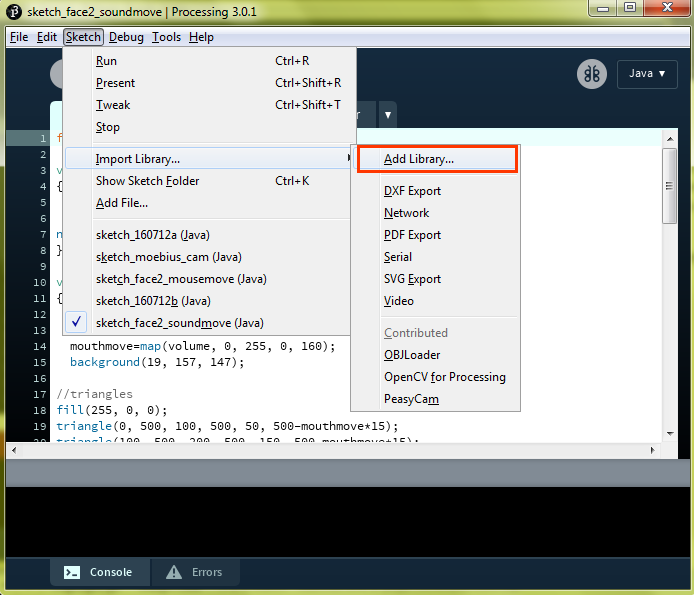
Task: Click the vertical scrollbar down arrow
Action: click(x=670, y=433)
